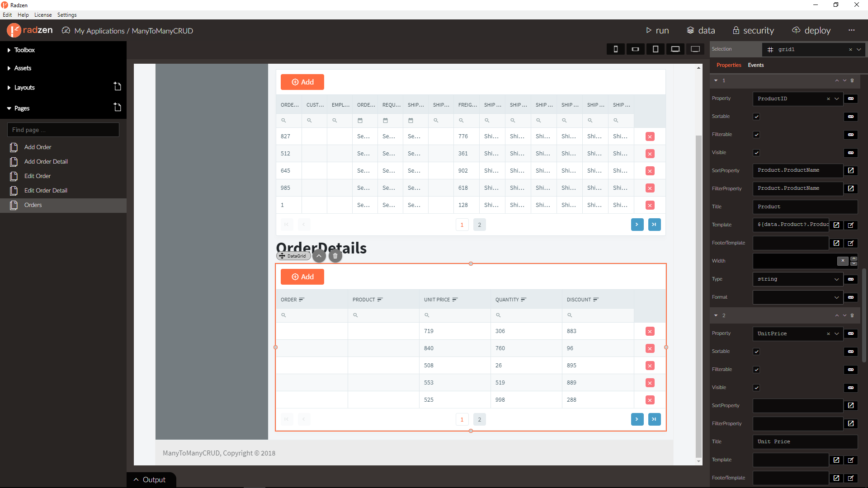Viewport: 868px width, 488px height.
Task: Open the License menu
Action: (43, 15)
